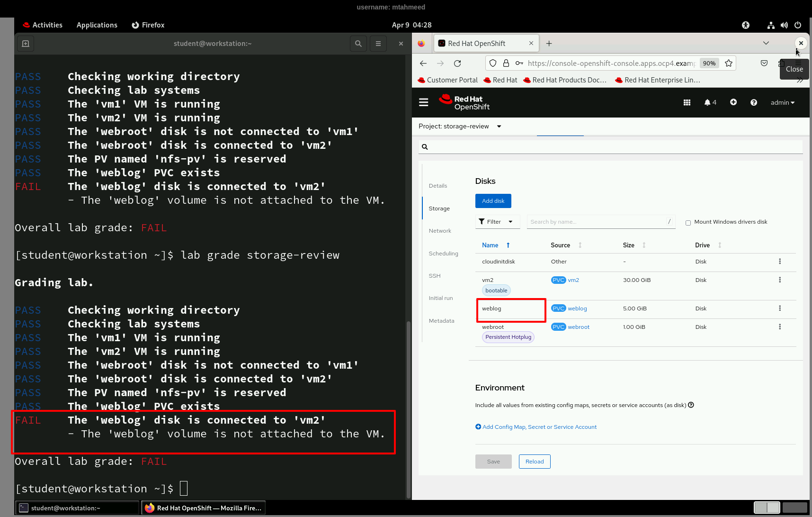
Task: Open the OpenShift hamburger navigation menu
Action: tap(424, 102)
